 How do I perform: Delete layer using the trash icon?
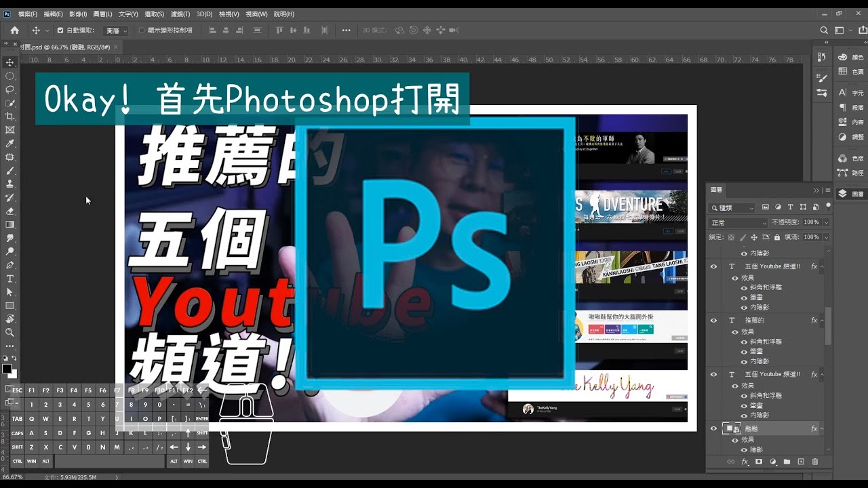tap(815, 462)
